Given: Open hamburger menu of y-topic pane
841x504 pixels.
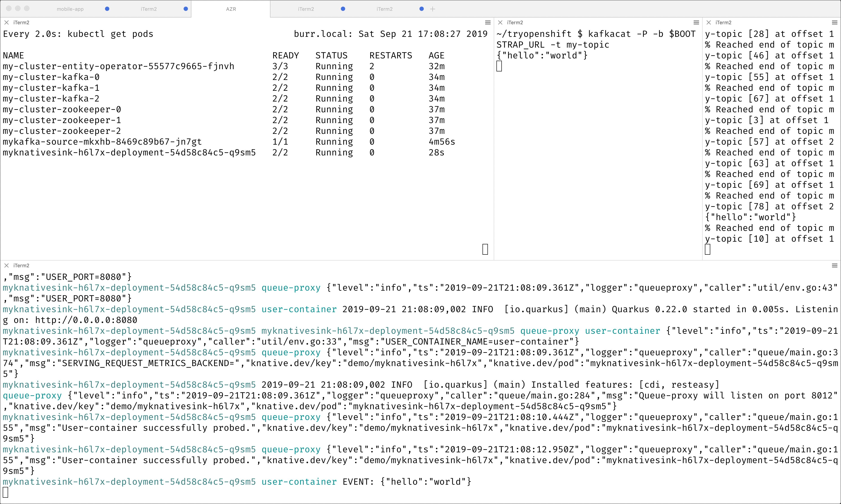Looking at the screenshot, I should [834, 22].
